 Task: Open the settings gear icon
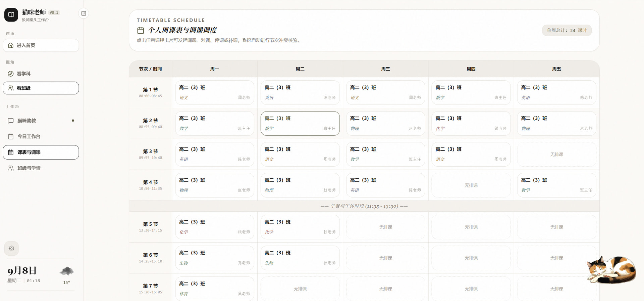pos(11,249)
